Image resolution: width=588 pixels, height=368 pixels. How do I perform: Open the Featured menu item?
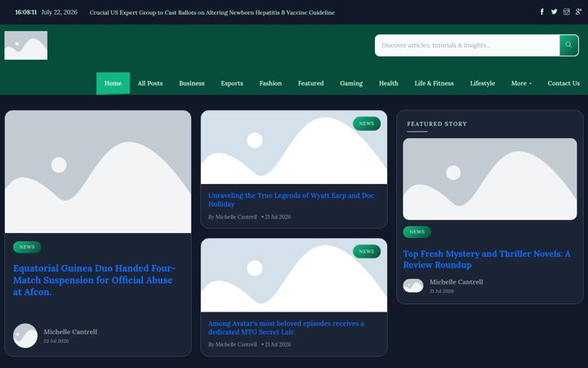[x=311, y=83]
